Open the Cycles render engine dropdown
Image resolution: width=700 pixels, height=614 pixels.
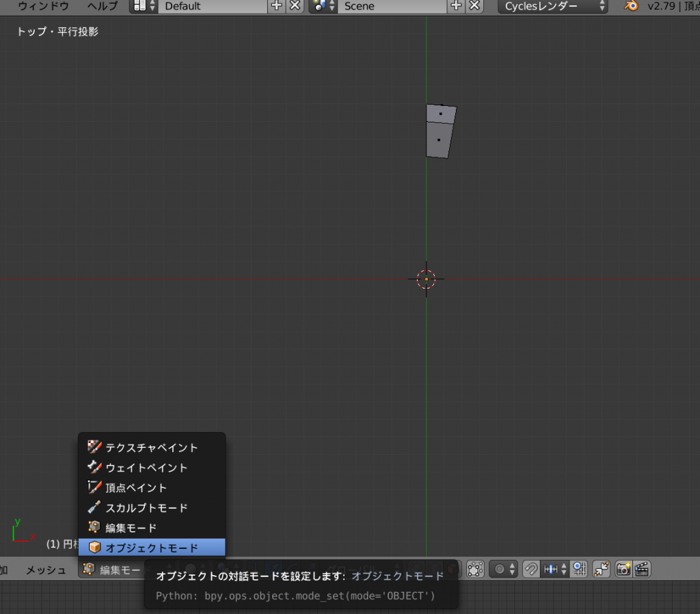[x=552, y=6]
